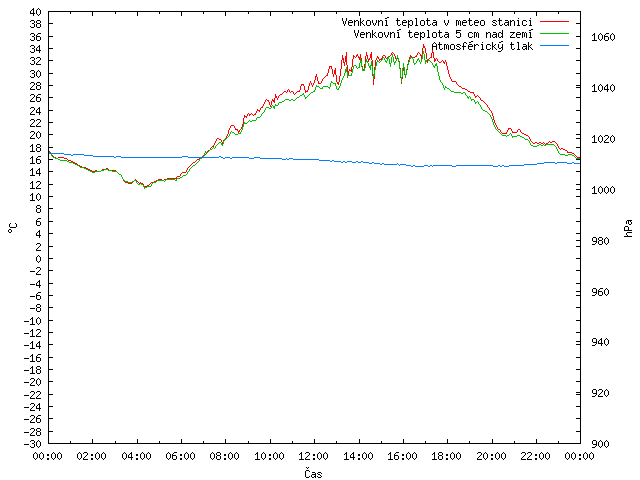Click the green legend line sample
This screenshot has height=480, width=640.
point(554,33)
